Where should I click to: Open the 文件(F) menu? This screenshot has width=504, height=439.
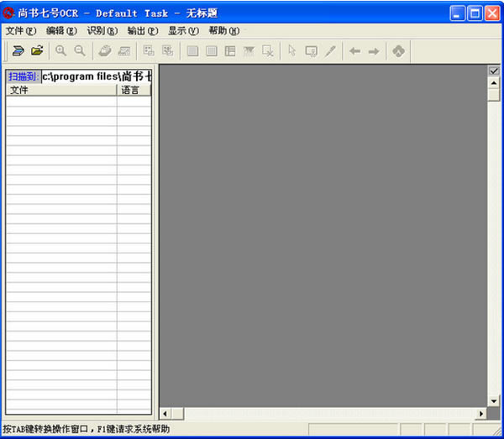click(x=21, y=31)
